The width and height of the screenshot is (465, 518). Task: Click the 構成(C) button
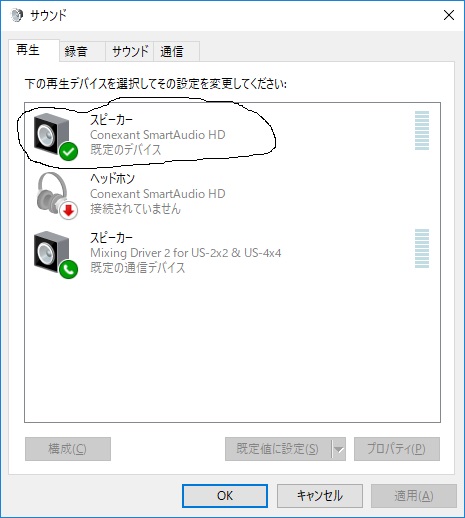point(68,449)
